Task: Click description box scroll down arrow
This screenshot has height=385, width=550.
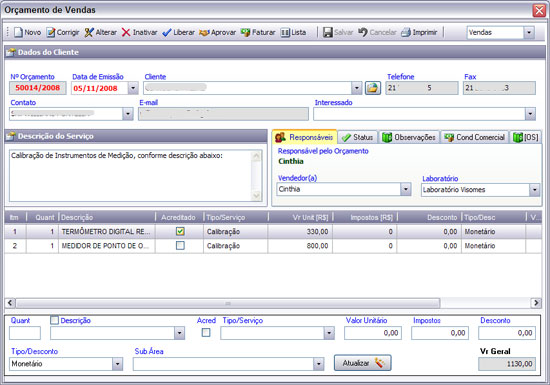Action: point(257,196)
